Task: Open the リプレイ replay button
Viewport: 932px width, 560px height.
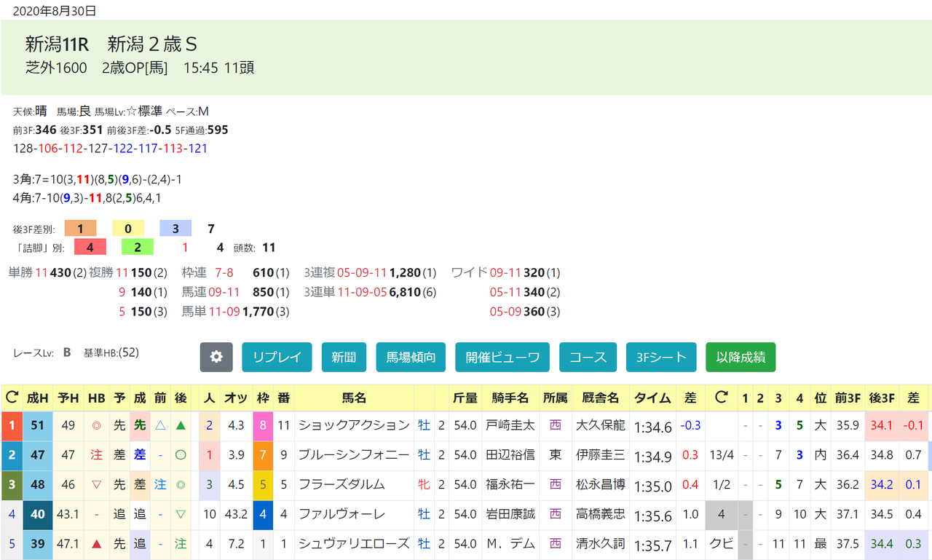Action: tap(277, 358)
